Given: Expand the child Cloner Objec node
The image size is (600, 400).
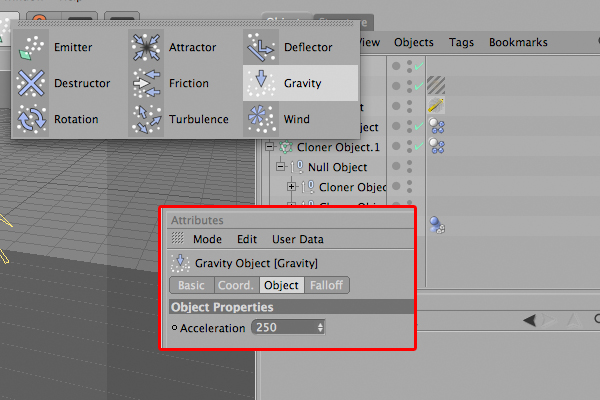Looking at the screenshot, I should (x=291, y=186).
